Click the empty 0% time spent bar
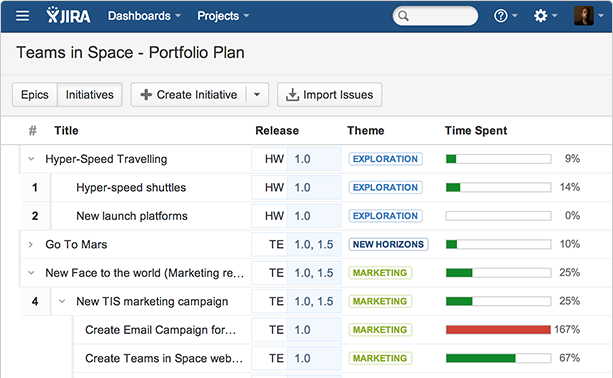Screen dimensions: 613x378 (498, 216)
